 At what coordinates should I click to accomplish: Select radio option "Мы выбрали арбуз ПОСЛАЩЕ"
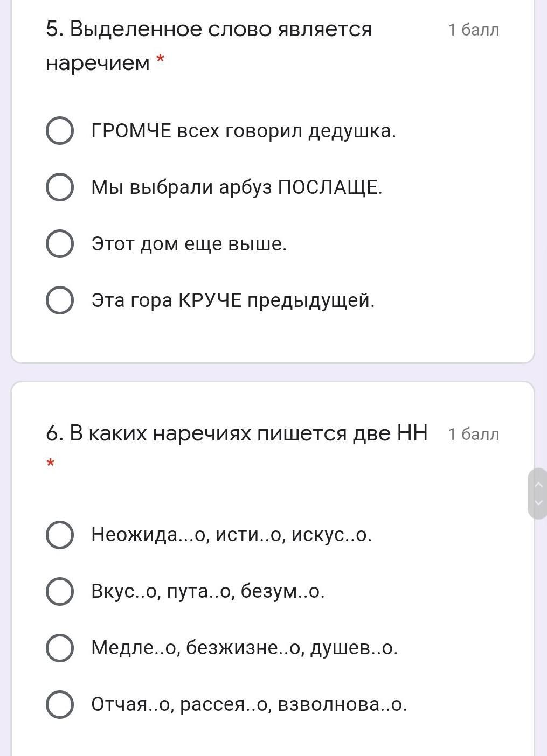(60, 187)
